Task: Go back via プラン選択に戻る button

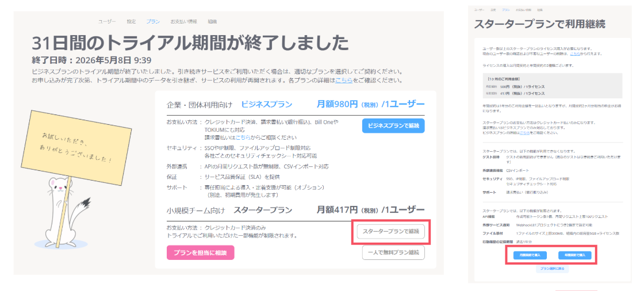Action: click(552, 269)
